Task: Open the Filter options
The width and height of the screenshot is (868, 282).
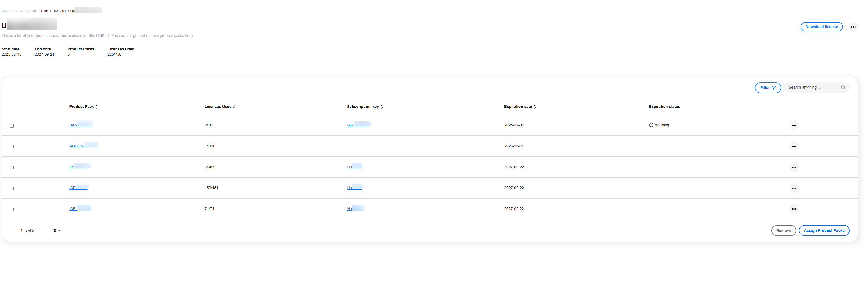Action: (767, 88)
